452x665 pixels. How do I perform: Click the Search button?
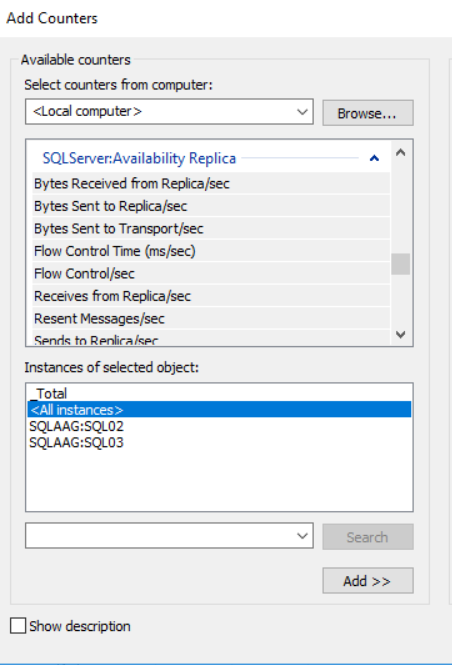click(368, 537)
